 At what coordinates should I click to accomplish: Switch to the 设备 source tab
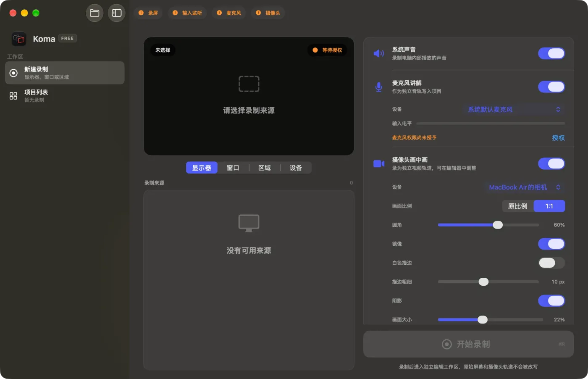(x=296, y=168)
